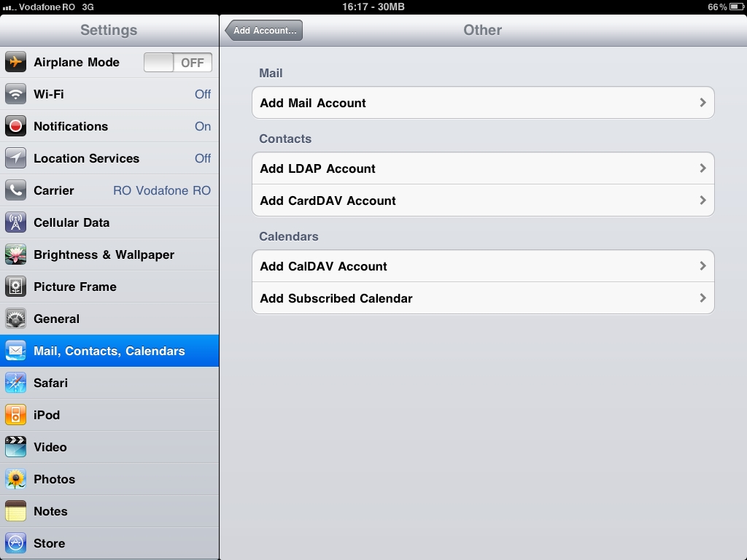Image resolution: width=747 pixels, height=560 pixels.
Task: Tap the Wi-Fi Off status value
Action: [203, 94]
